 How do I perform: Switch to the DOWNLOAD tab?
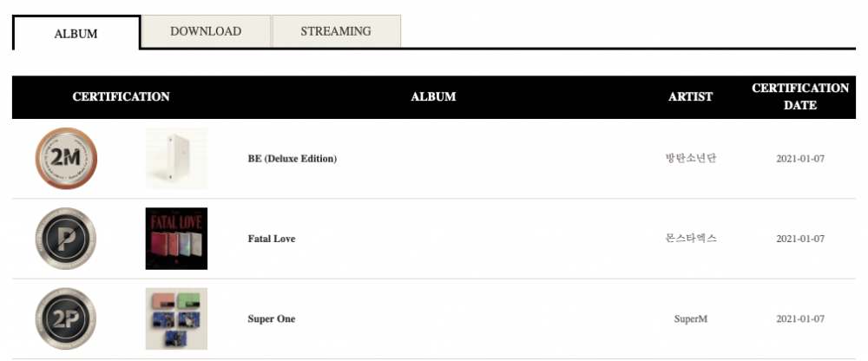[206, 31]
